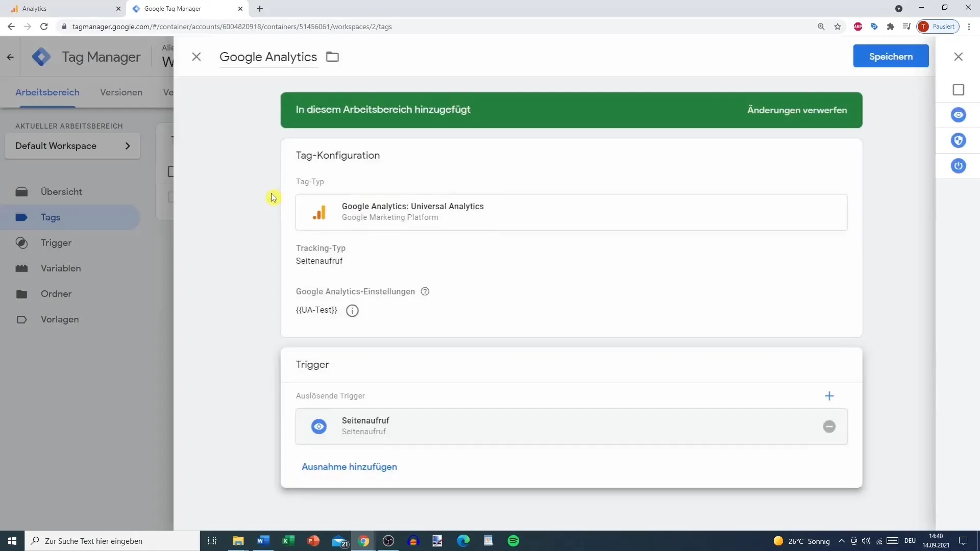980x551 pixels.
Task: Tick the square checkbox in right panel
Action: [x=958, y=90]
